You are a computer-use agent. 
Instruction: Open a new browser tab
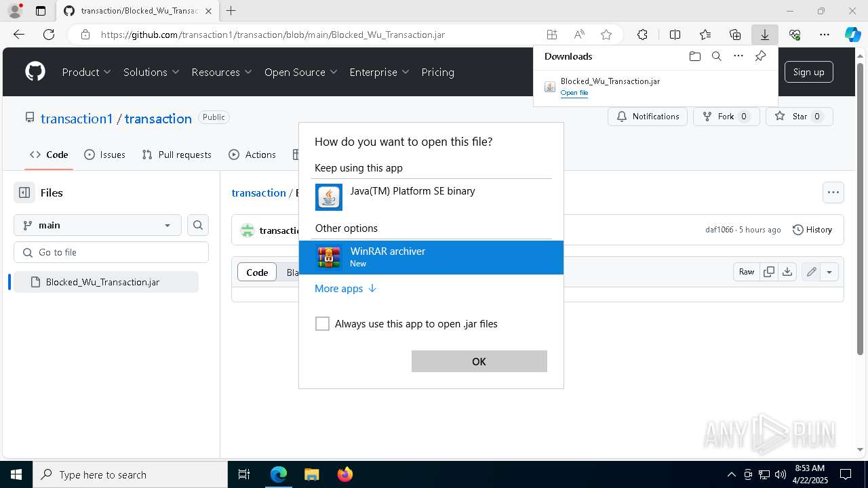pos(231,11)
